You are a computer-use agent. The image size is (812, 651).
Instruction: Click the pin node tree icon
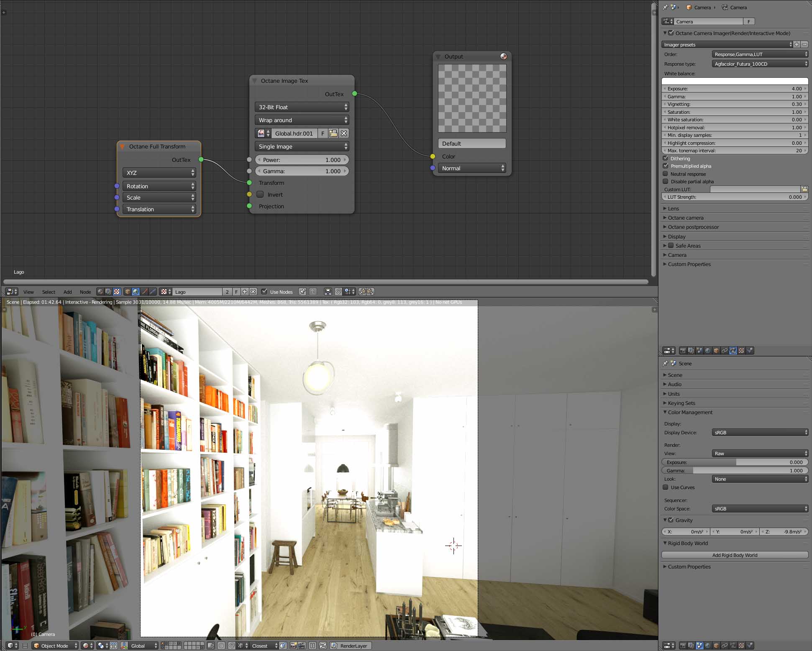pyautogui.click(x=302, y=292)
